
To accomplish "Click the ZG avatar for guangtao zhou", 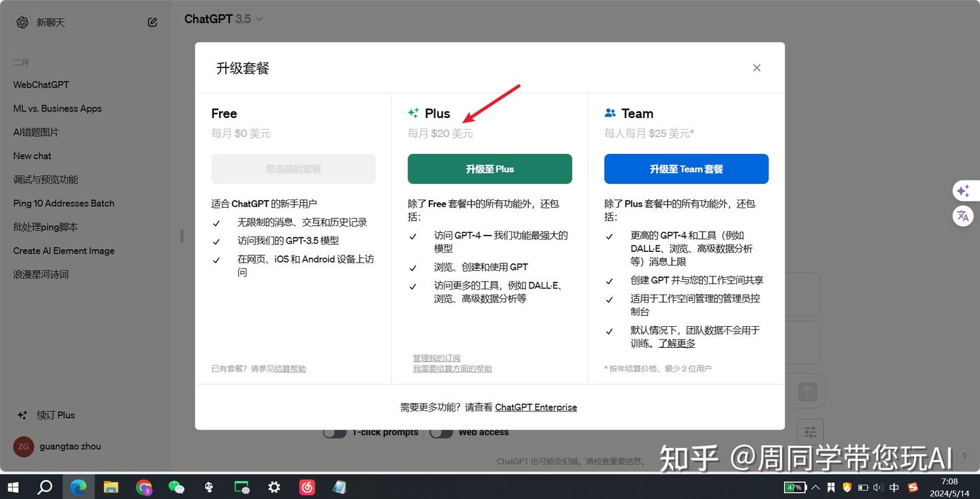I will 22,446.
